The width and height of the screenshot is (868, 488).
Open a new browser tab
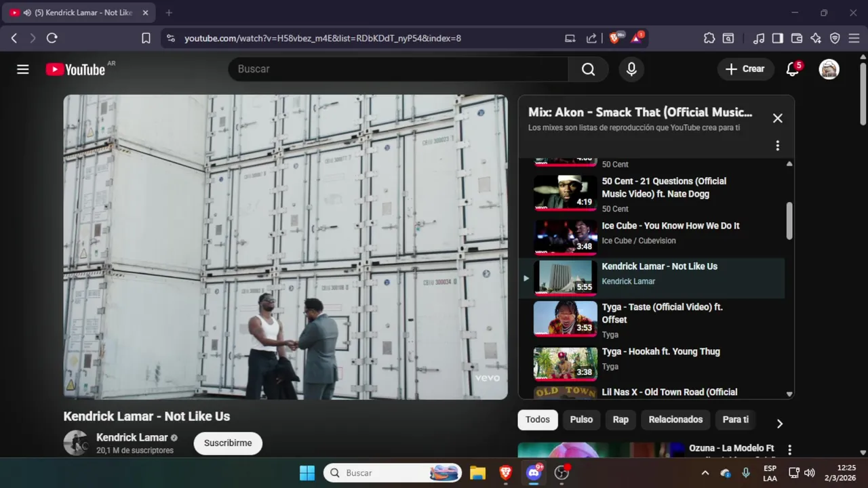point(169,13)
